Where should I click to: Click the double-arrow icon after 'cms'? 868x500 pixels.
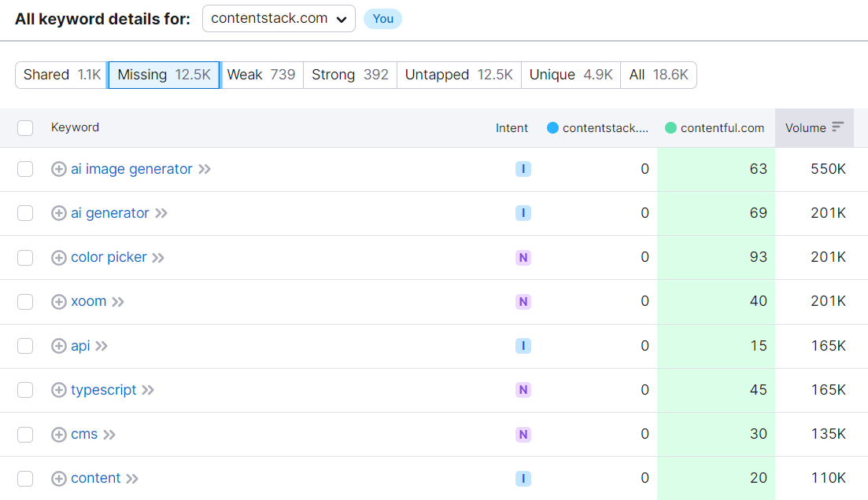(x=109, y=435)
